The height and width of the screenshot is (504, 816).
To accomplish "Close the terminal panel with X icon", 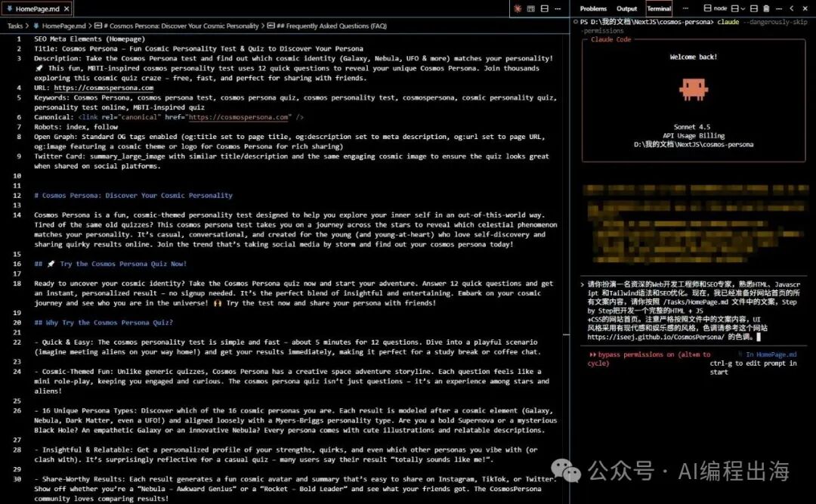I will [x=805, y=9].
